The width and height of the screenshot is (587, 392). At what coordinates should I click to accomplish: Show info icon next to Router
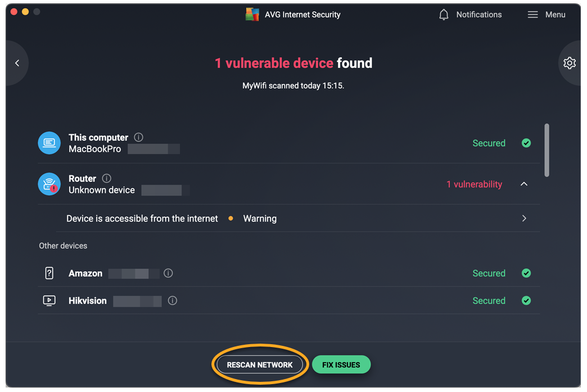tap(106, 178)
